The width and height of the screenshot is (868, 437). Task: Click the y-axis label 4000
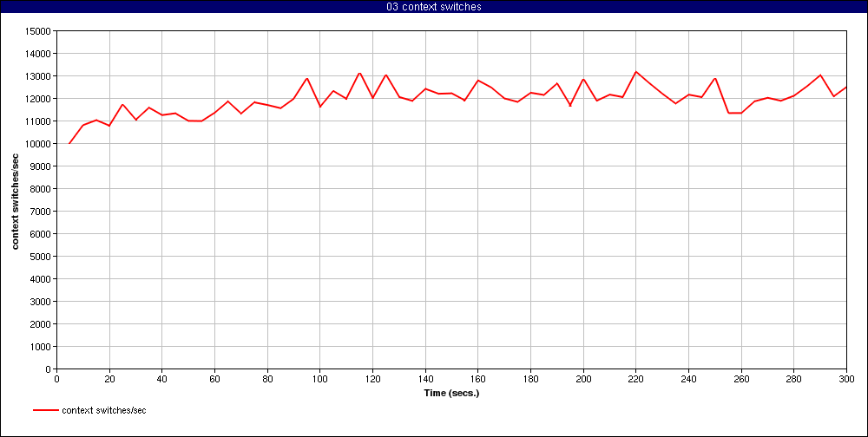point(41,279)
